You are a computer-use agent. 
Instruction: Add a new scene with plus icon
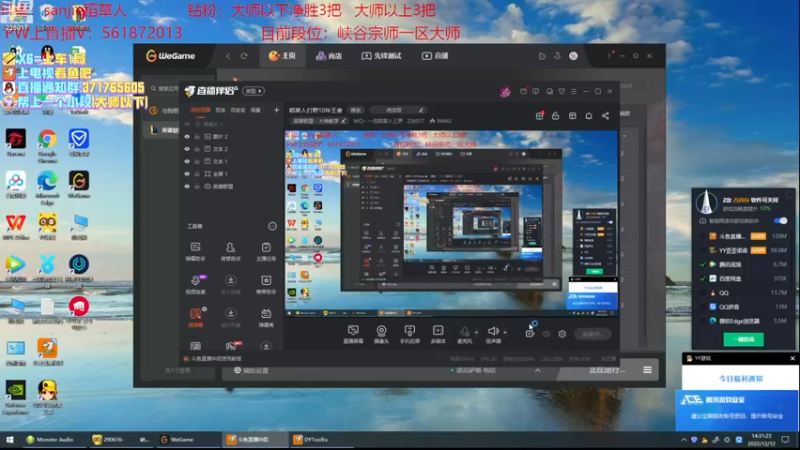tap(277, 110)
